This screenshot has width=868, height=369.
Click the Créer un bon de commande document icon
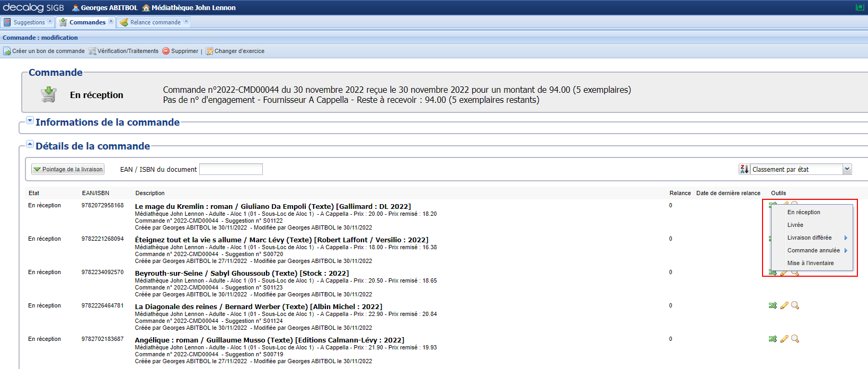[x=7, y=51]
